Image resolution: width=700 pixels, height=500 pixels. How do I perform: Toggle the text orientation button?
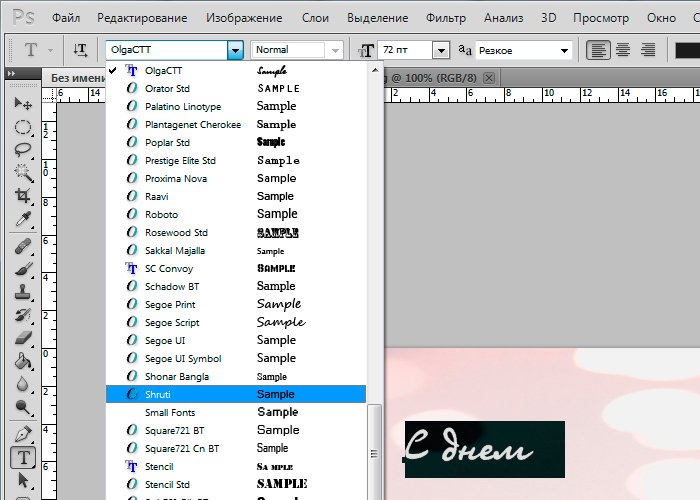pos(80,50)
